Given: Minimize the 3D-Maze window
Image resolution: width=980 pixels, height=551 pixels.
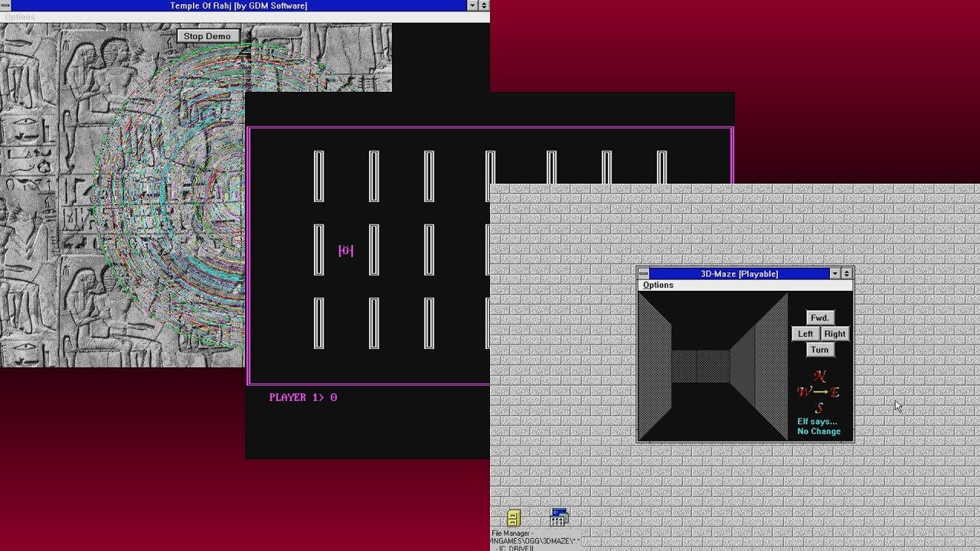Looking at the screenshot, I should click(x=835, y=273).
